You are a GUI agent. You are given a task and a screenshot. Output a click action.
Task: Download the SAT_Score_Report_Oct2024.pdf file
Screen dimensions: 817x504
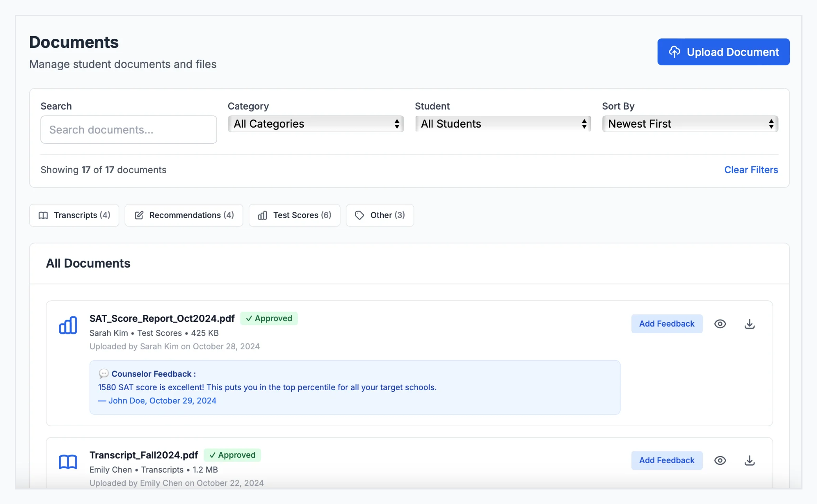click(749, 324)
